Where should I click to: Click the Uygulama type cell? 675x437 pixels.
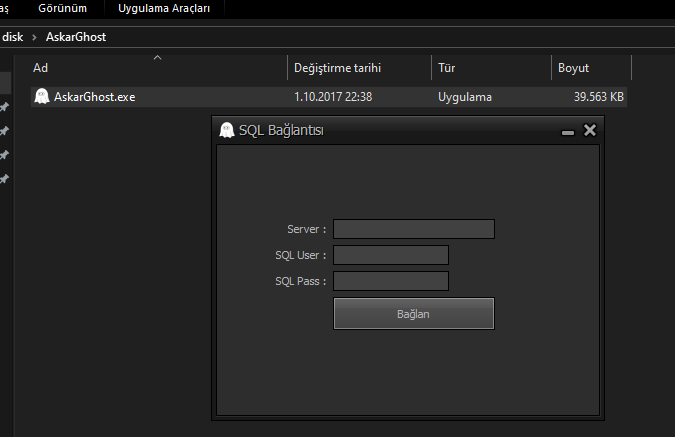click(x=465, y=97)
